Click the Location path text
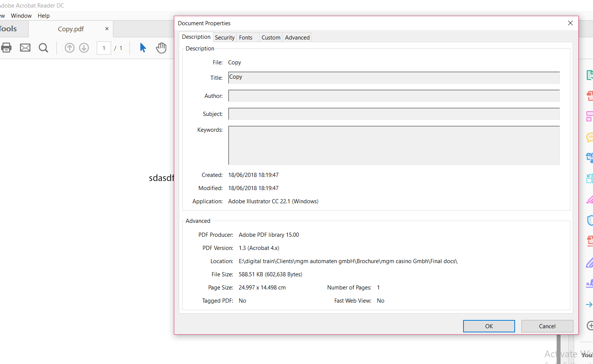Viewport: 593px width, 364px height. click(348, 261)
